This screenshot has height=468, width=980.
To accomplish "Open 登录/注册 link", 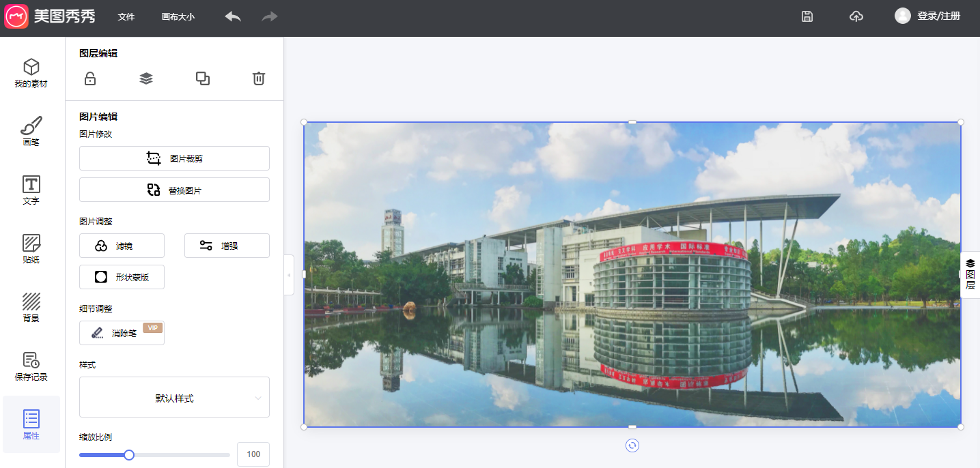I will (939, 16).
